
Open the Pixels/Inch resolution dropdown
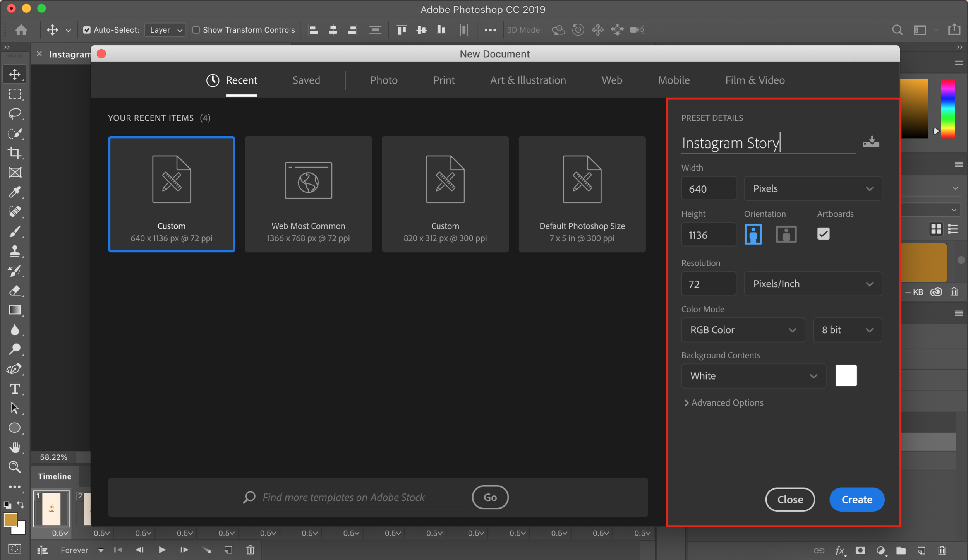tap(813, 284)
